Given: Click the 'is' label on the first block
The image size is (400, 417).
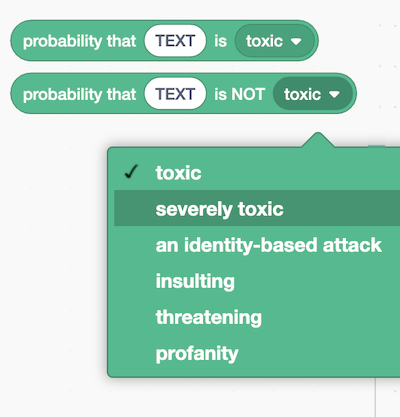Looking at the screenshot, I should [x=220, y=41].
